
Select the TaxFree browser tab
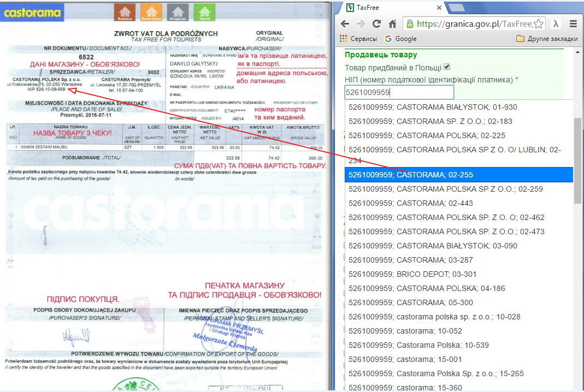click(x=391, y=8)
